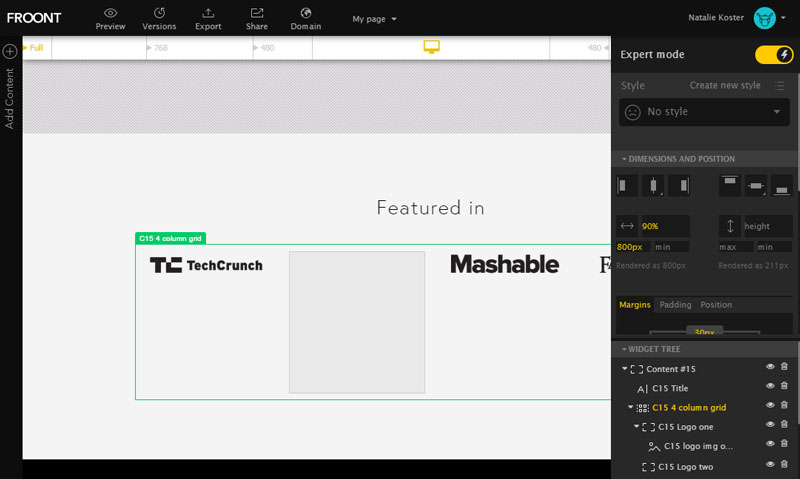
Task: Click the max height field
Action: (x=735, y=247)
